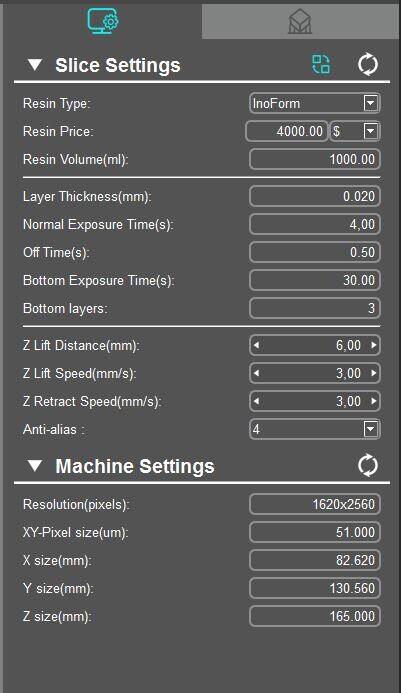This screenshot has width=401, height=693.
Task: Select the Z size 165.000 field
Action: tap(314, 616)
